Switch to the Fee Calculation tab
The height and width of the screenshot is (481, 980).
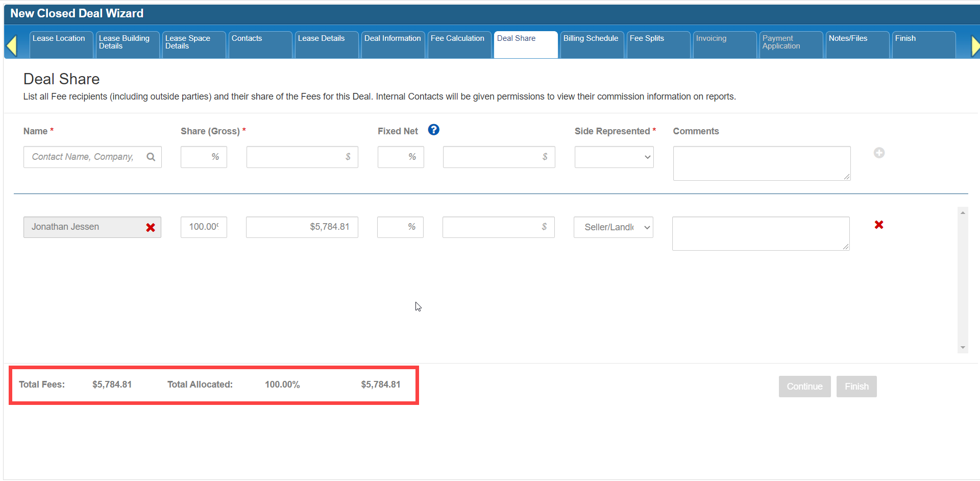click(458, 44)
